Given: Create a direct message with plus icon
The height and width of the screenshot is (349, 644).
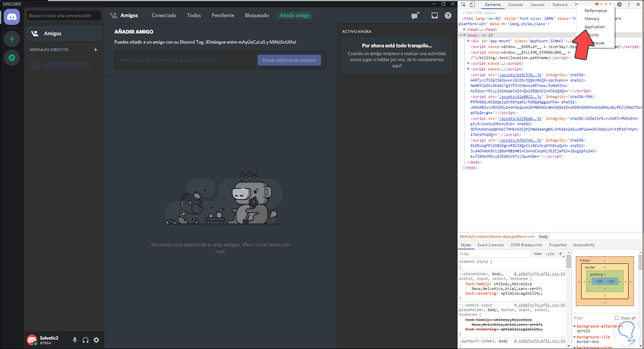Looking at the screenshot, I should coord(96,49).
